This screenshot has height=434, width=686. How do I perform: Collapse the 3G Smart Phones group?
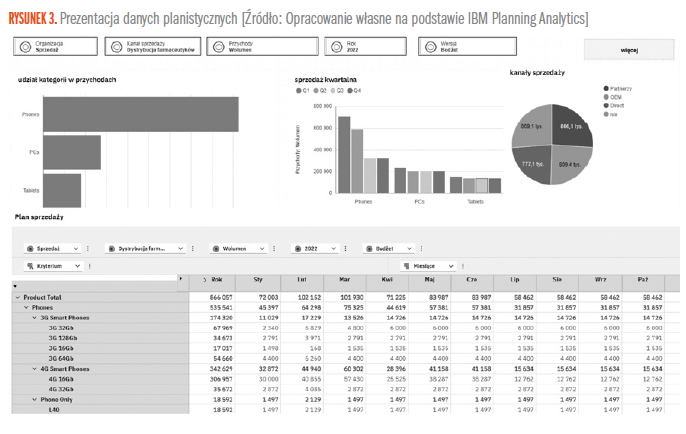pos(33,317)
